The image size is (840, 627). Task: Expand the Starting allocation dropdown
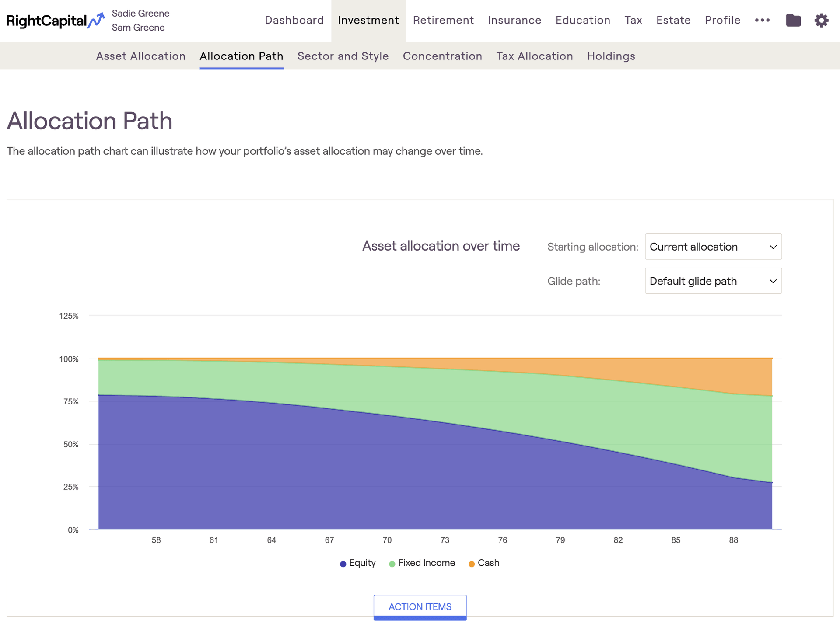713,247
